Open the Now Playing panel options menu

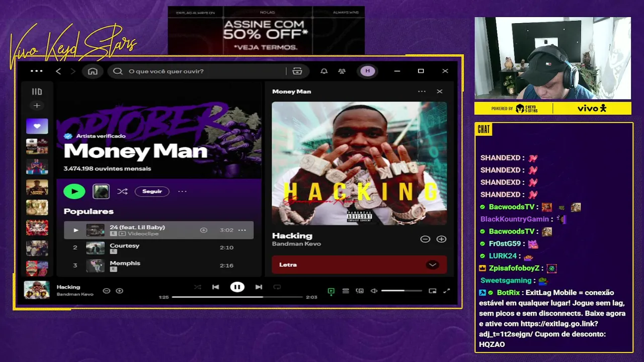pos(422,91)
